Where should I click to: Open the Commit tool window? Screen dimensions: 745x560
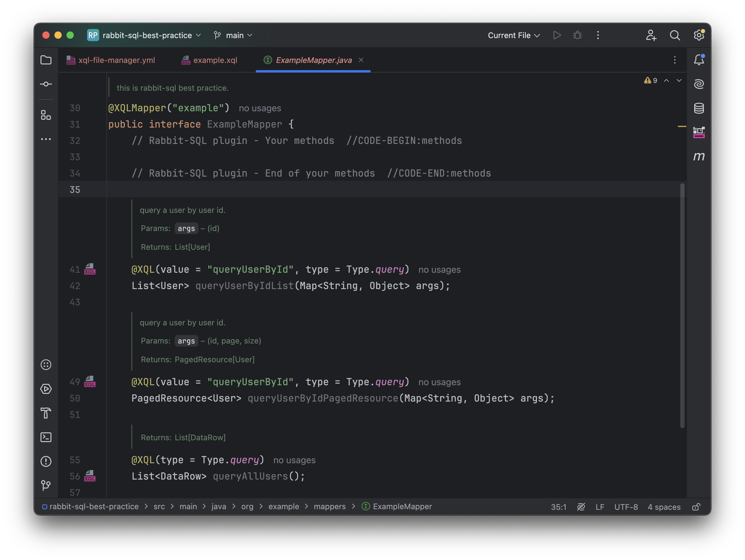46,84
